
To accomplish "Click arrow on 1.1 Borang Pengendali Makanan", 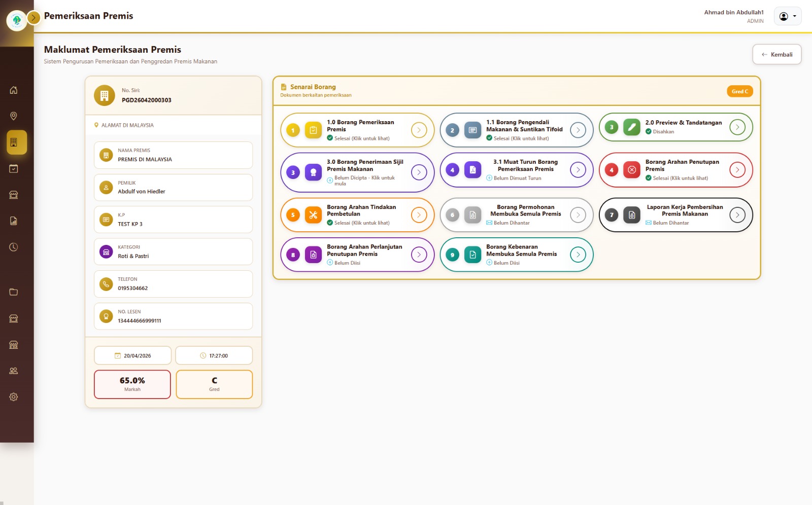I will [578, 130].
